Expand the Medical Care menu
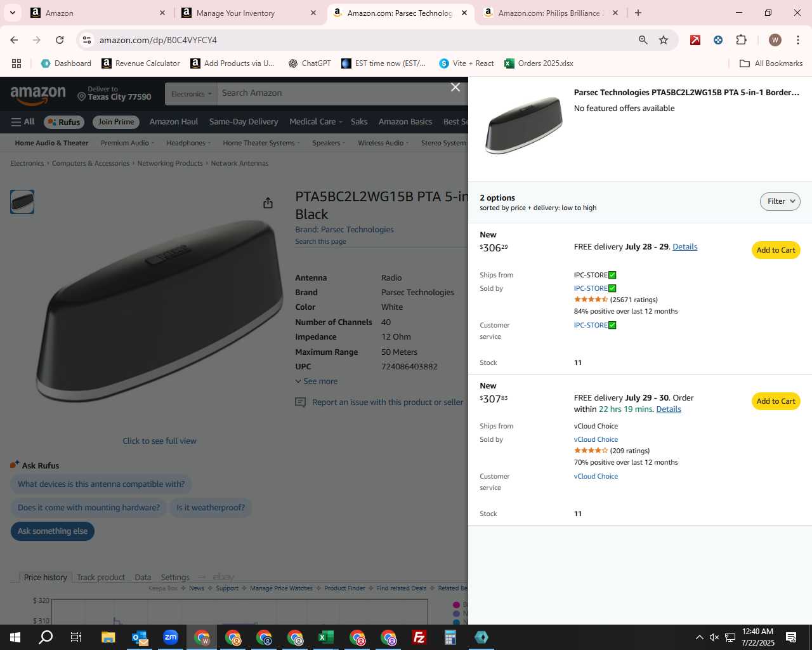Image resolution: width=812 pixels, height=650 pixels. point(315,122)
